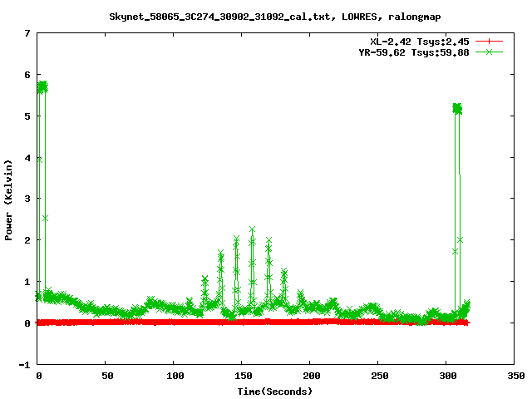Click the y-axis tick label 3
The width and height of the screenshot is (532, 399).
tap(27, 199)
